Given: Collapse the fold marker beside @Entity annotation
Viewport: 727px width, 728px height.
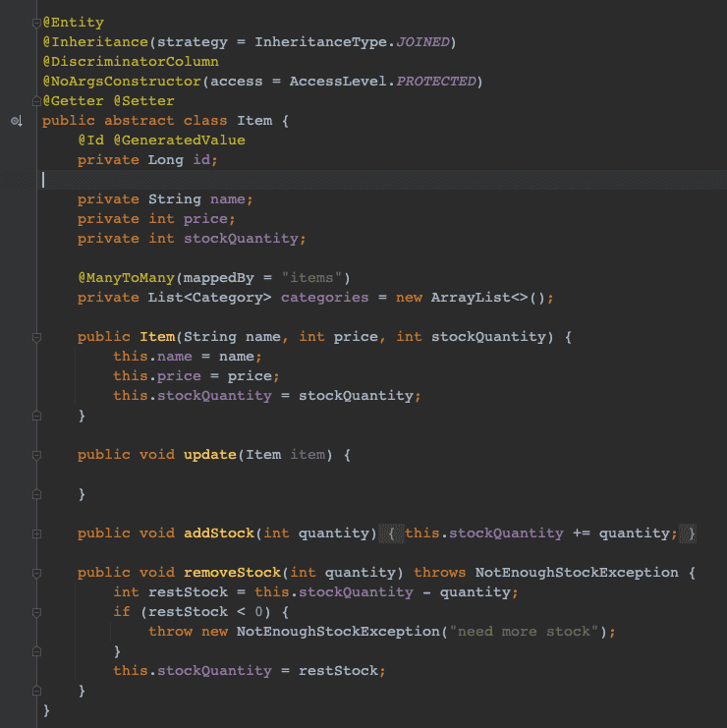Looking at the screenshot, I should coord(36,23).
